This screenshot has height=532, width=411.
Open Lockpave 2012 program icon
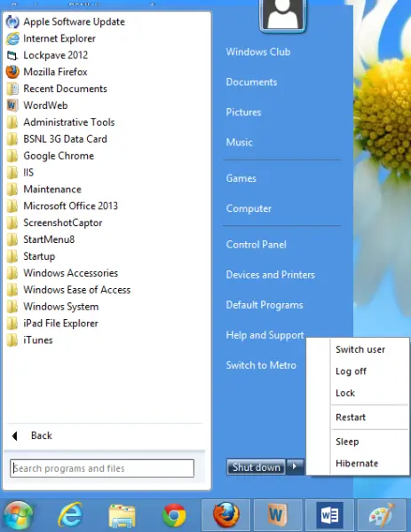click(x=12, y=55)
